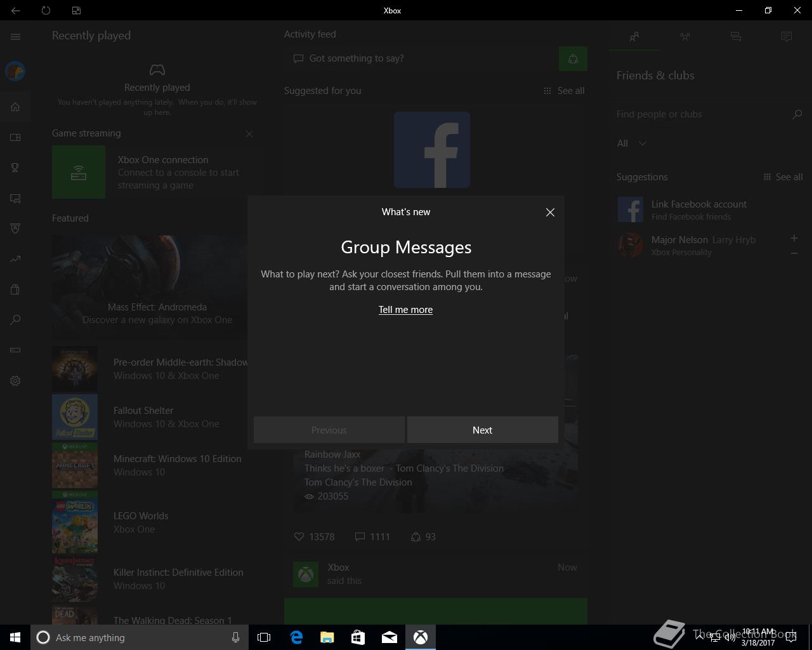Open Task View in taskbar
The height and width of the screenshot is (650, 812).
[x=264, y=637]
